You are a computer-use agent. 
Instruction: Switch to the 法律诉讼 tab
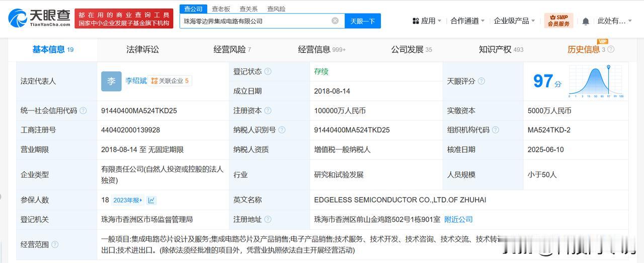click(142, 49)
